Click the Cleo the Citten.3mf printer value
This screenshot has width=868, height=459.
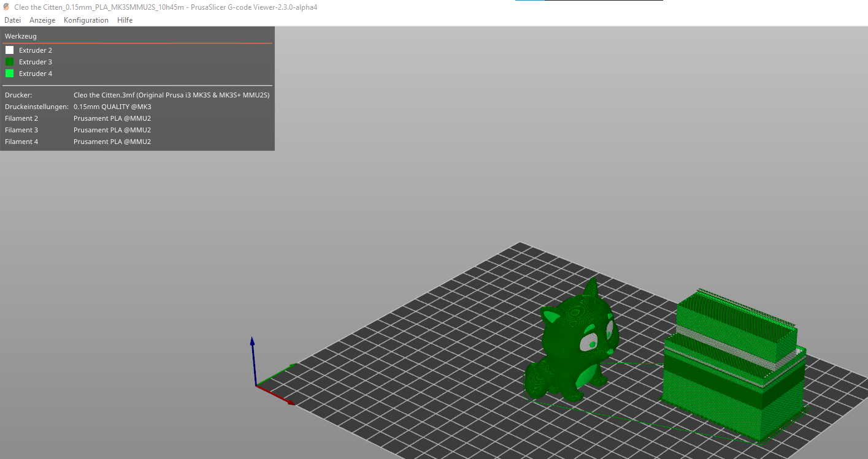pos(171,95)
